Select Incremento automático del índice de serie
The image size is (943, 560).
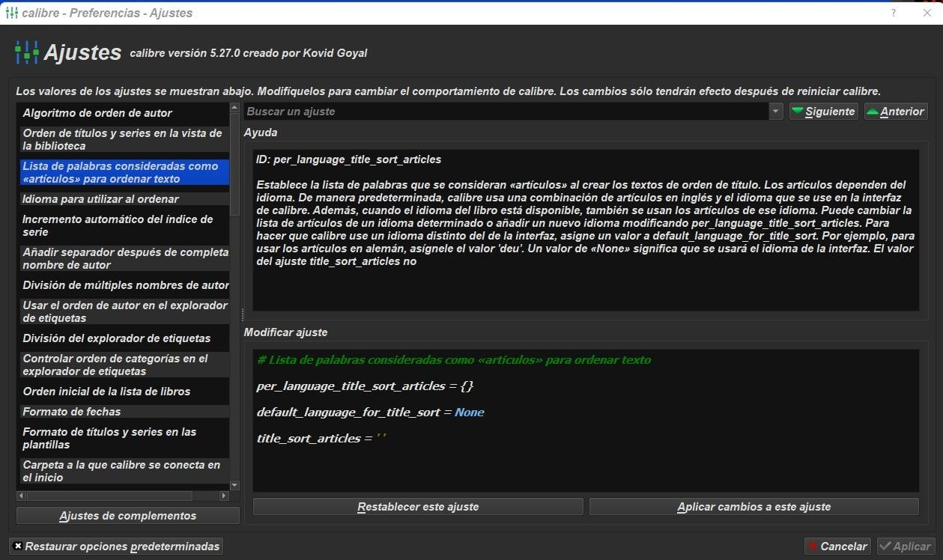[124, 225]
